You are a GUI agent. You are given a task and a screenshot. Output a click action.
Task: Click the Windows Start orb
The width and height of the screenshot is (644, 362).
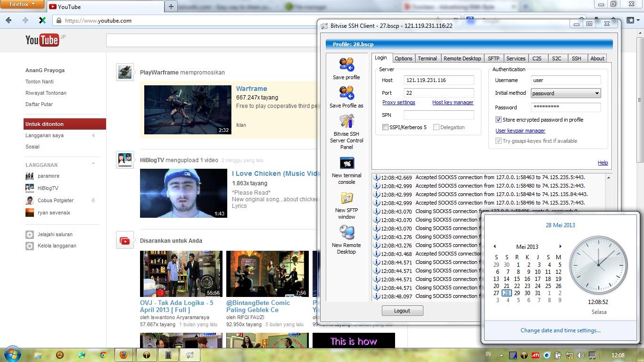(13, 355)
